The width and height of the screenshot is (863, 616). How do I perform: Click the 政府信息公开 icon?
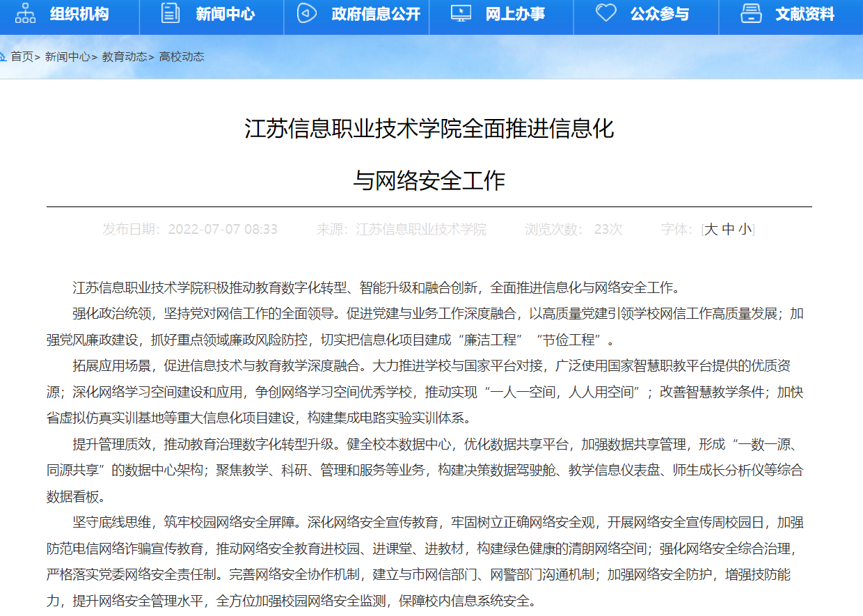click(306, 13)
